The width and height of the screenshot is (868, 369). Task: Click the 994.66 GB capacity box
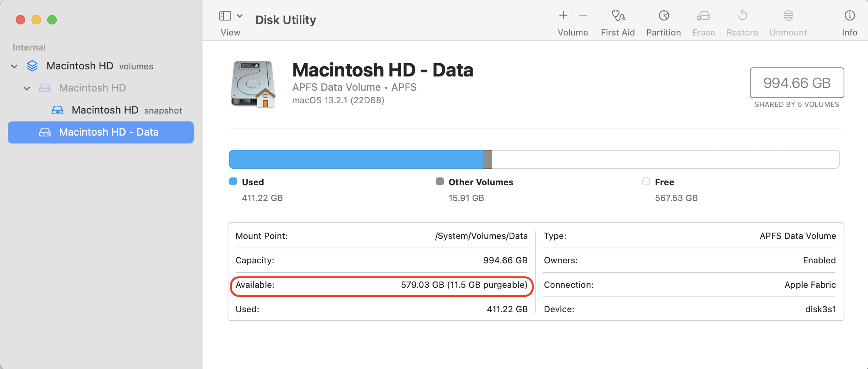[797, 83]
